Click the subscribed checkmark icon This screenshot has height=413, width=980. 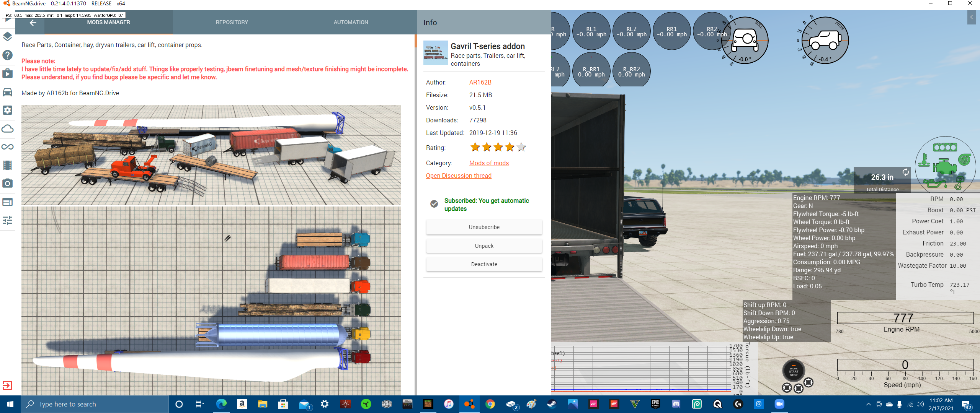tap(434, 204)
